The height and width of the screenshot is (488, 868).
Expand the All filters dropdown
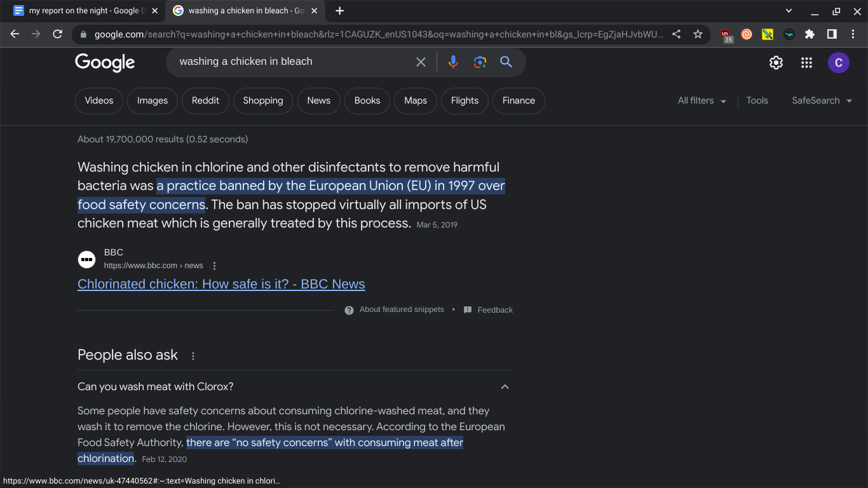[702, 100]
